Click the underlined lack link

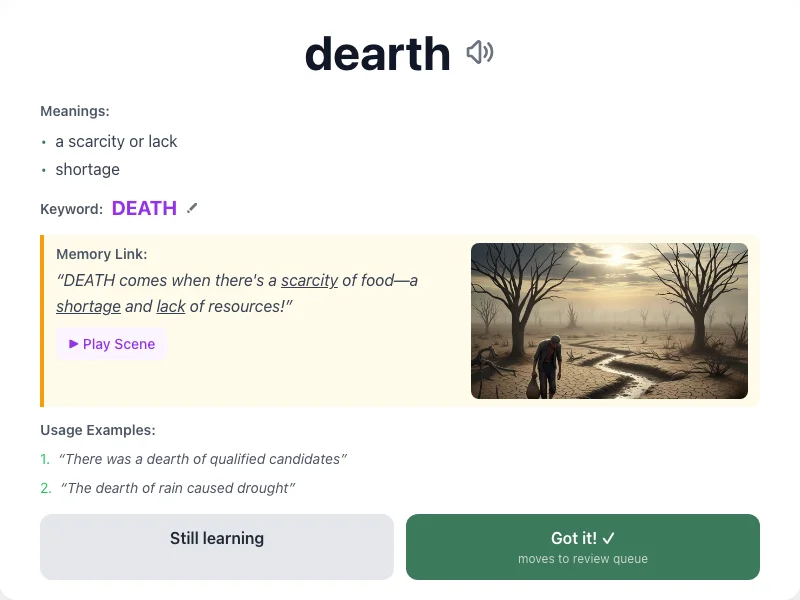pos(170,307)
